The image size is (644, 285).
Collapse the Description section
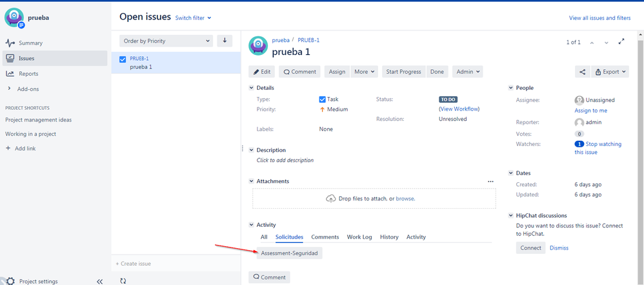252,150
